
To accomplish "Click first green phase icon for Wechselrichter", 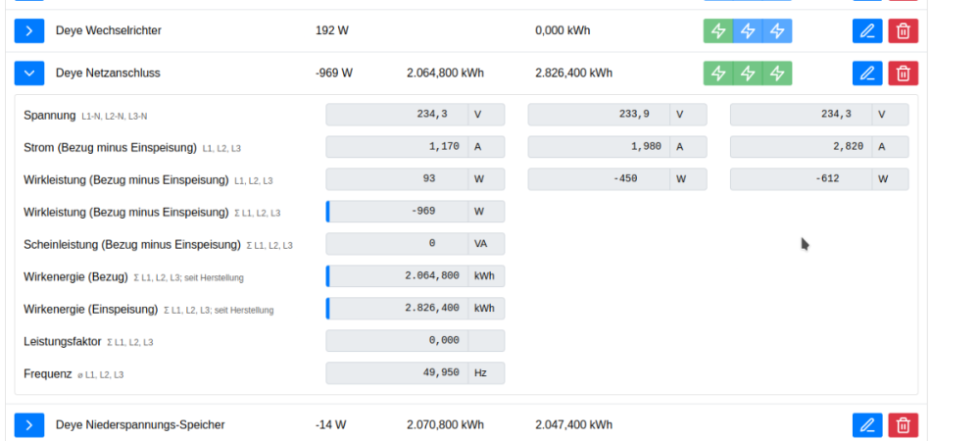I will coord(718,30).
